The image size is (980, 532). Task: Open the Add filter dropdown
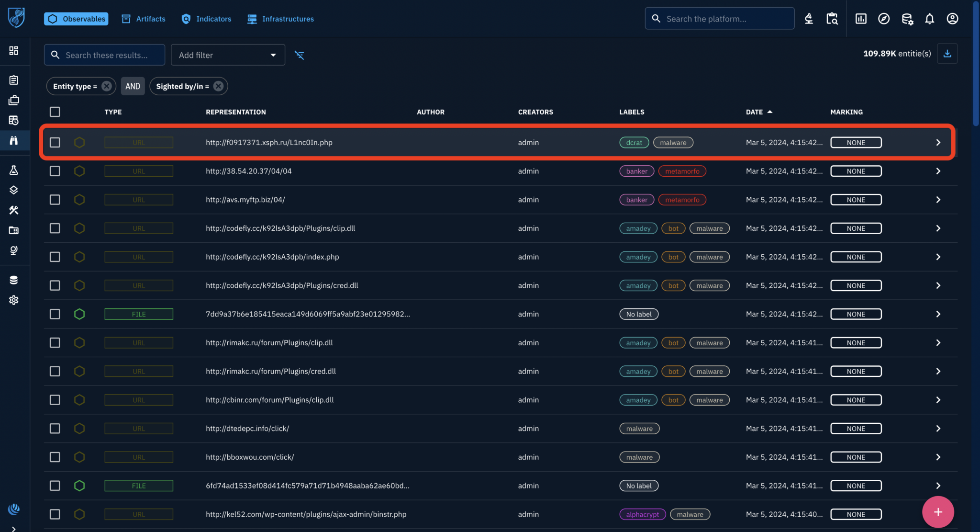pyautogui.click(x=228, y=55)
